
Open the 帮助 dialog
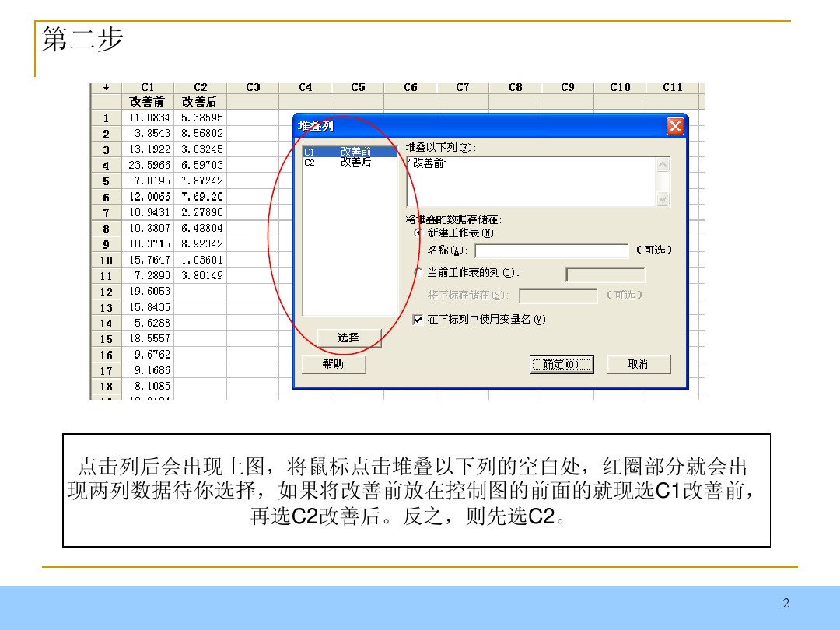click(x=334, y=364)
